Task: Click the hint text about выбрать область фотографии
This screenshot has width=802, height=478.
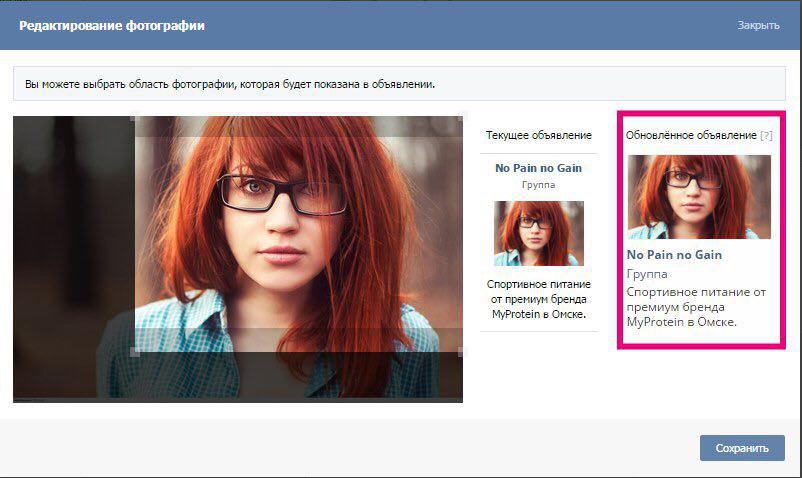Action: click(230, 84)
